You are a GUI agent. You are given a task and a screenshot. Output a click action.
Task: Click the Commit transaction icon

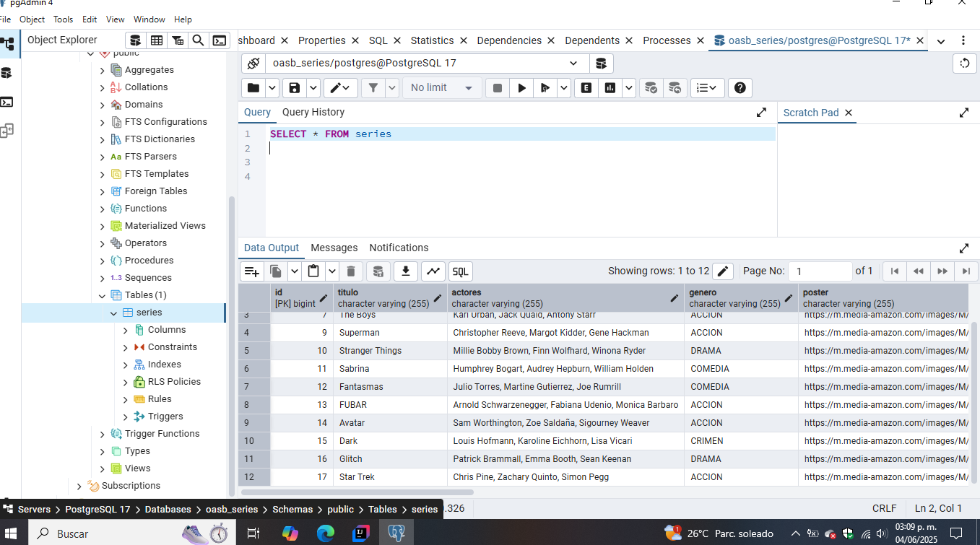pyautogui.click(x=651, y=88)
